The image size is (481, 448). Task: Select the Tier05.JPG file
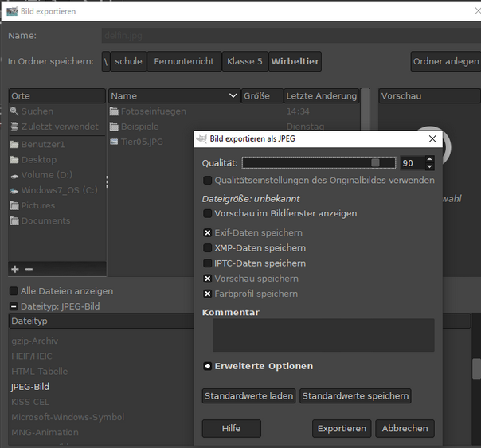click(141, 142)
